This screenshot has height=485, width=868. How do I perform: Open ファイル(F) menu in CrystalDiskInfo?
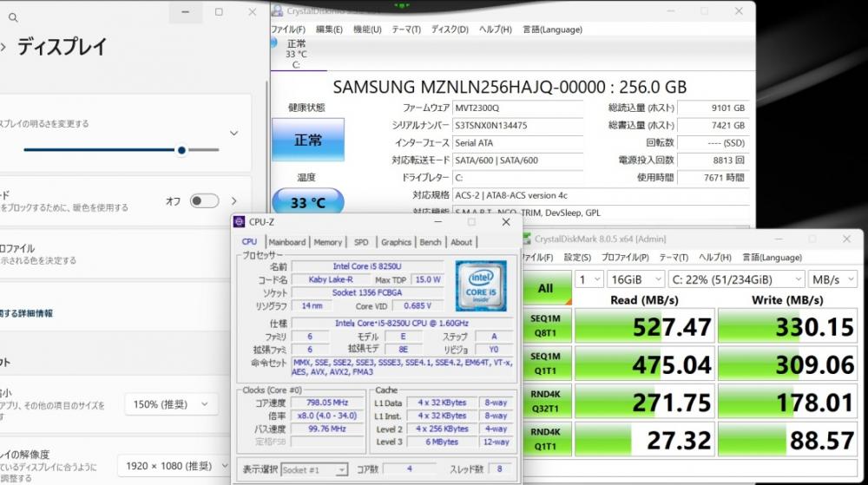tap(288, 29)
